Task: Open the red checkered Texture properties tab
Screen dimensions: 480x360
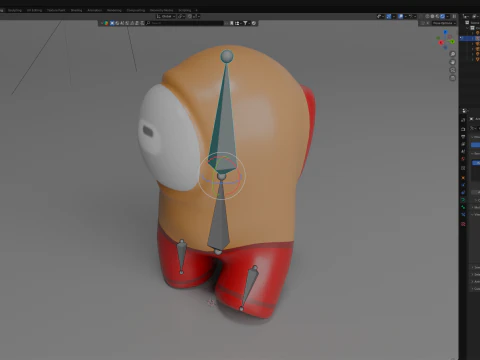Action: (x=463, y=224)
